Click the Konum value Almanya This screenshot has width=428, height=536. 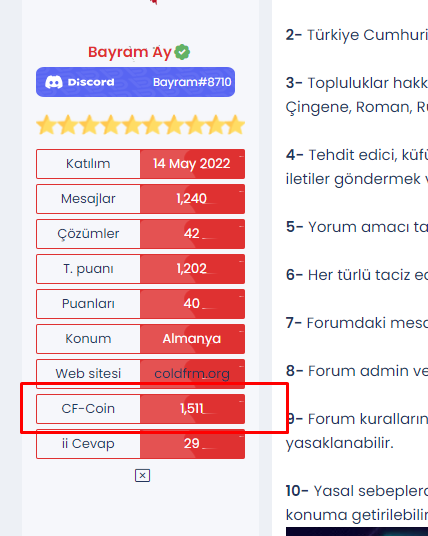[192, 339]
